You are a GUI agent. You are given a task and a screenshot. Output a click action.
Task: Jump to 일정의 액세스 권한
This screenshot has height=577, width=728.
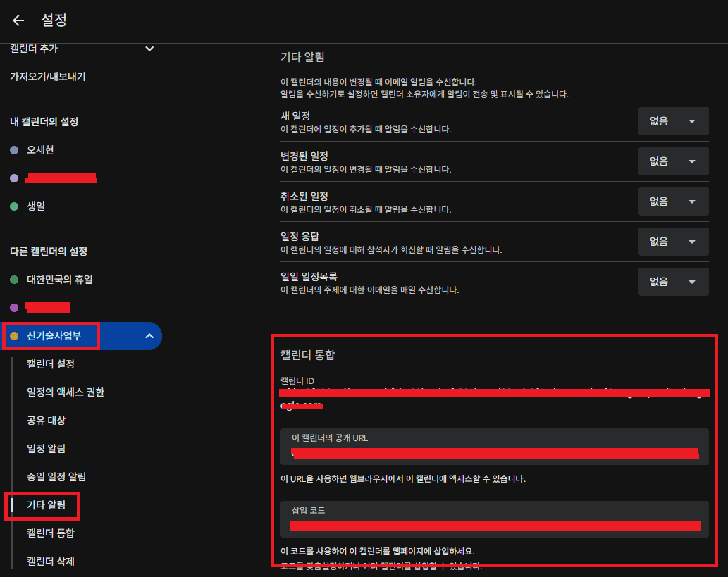click(x=66, y=392)
